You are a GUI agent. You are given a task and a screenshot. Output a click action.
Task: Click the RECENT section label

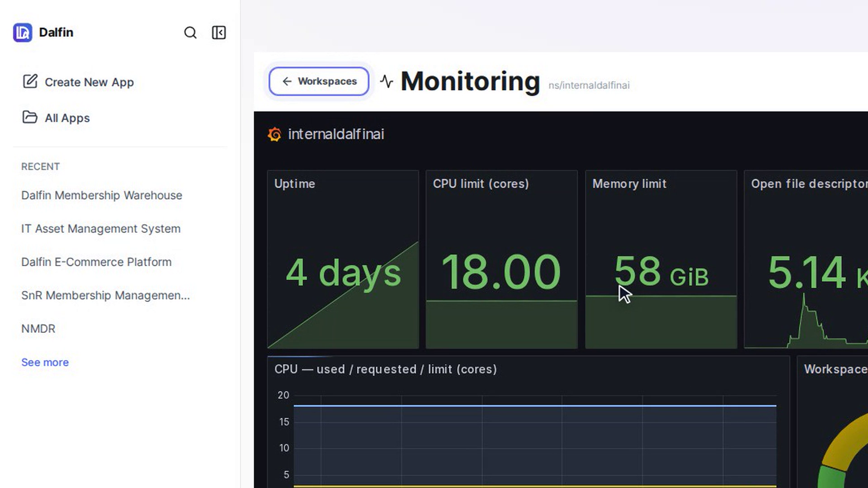40,167
